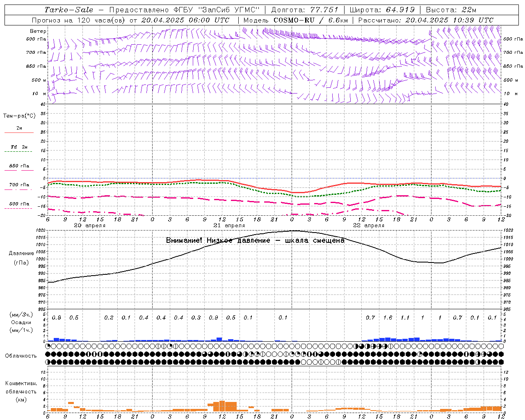525x420 pixels.
Task: Select the '2м' temperature legend entry
Action: click(x=19, y=128)
